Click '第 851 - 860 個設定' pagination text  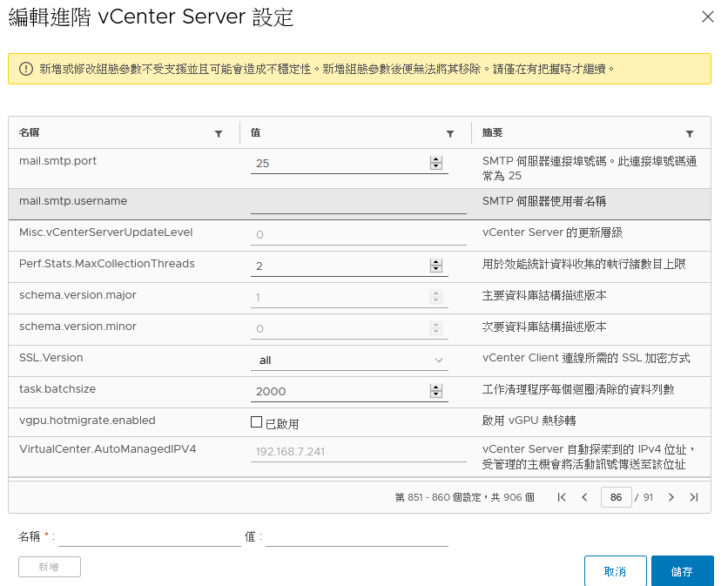(438, 497)
